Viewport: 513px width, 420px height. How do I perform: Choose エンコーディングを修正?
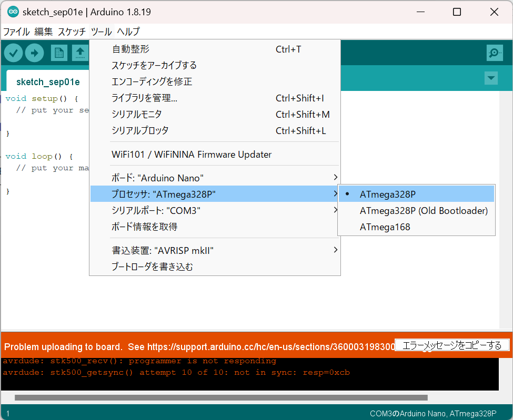215,81
